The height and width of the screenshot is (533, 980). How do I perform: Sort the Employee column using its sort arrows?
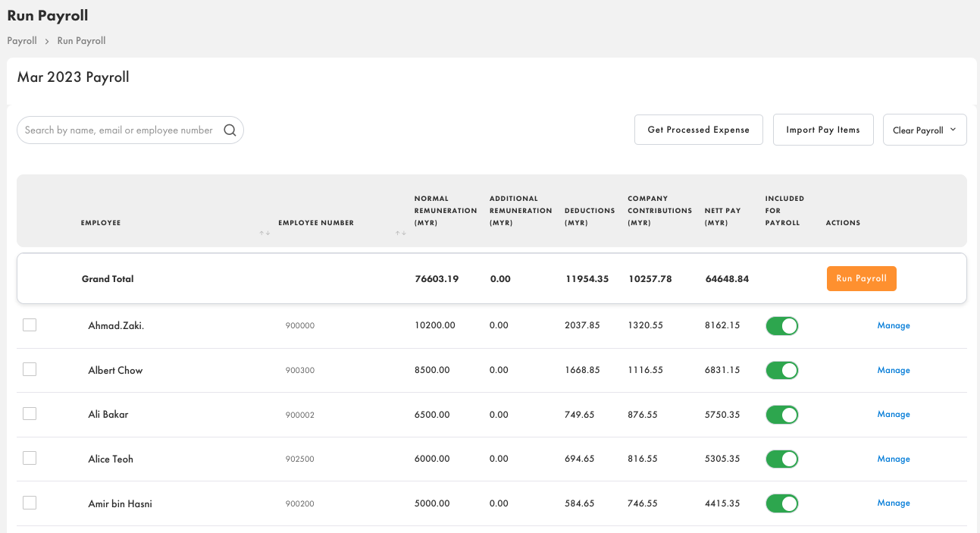(264, 233)
